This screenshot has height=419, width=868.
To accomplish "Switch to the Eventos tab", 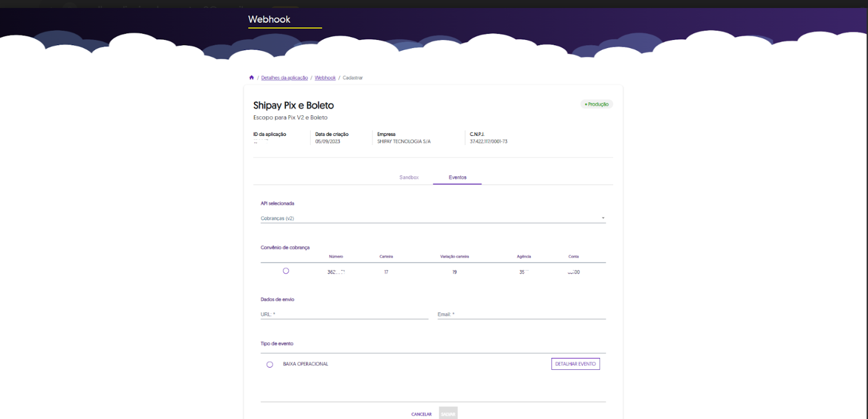I will click(x=457, y=178).
